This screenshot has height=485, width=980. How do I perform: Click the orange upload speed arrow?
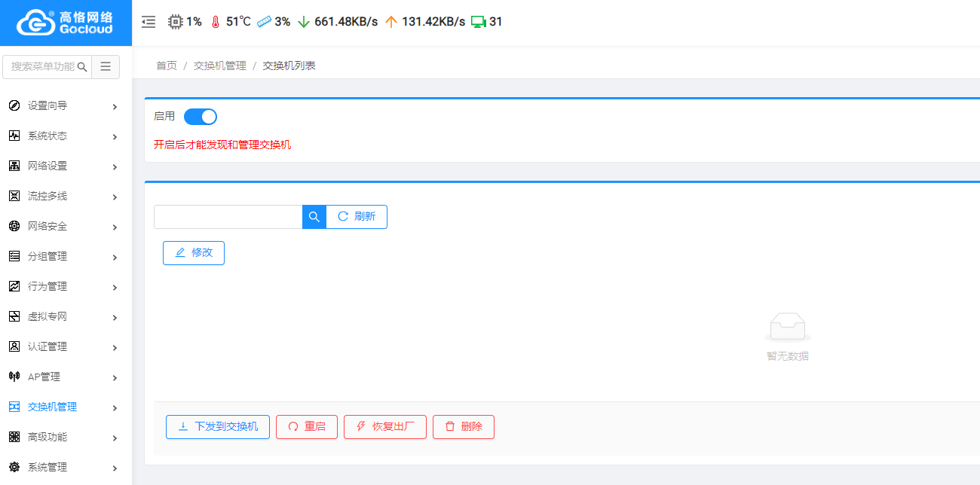tap(390, 22)
